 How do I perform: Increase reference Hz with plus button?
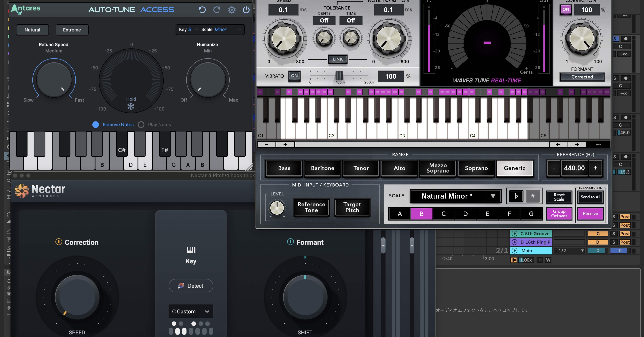(595, 168)
